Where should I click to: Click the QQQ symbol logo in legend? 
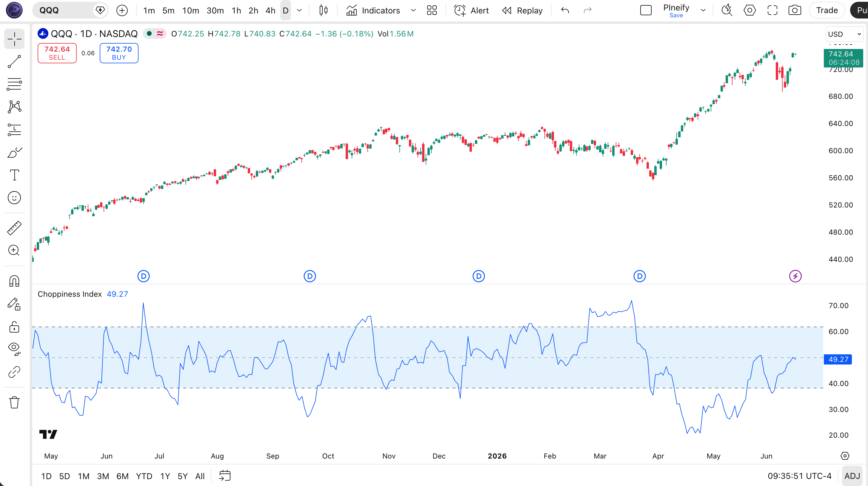click(x=43, y=34)
